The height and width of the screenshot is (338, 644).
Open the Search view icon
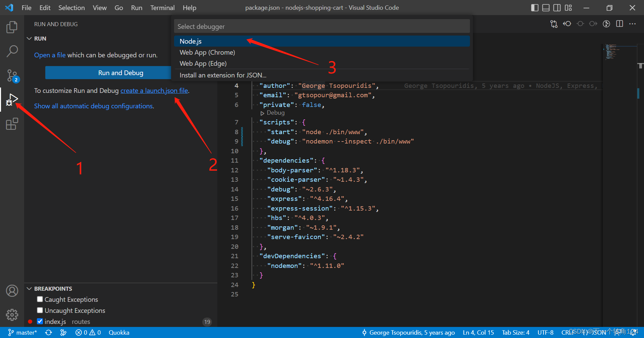(x=12, y=51)
